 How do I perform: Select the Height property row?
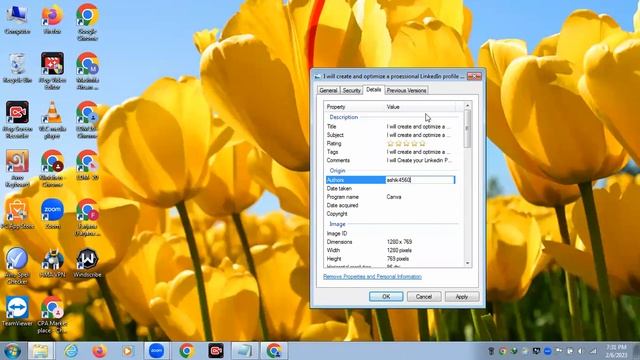click(x=392, y=259)
